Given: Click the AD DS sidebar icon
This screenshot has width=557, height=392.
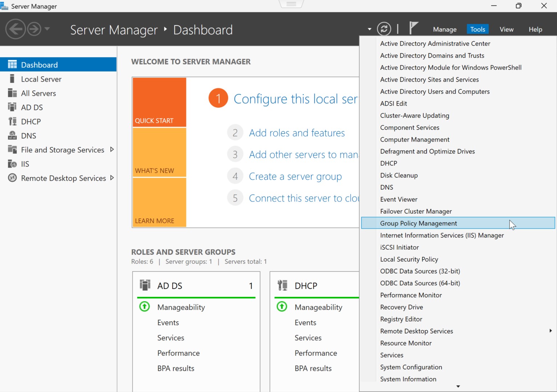Looking at the screenshot, I should point(12,107).
